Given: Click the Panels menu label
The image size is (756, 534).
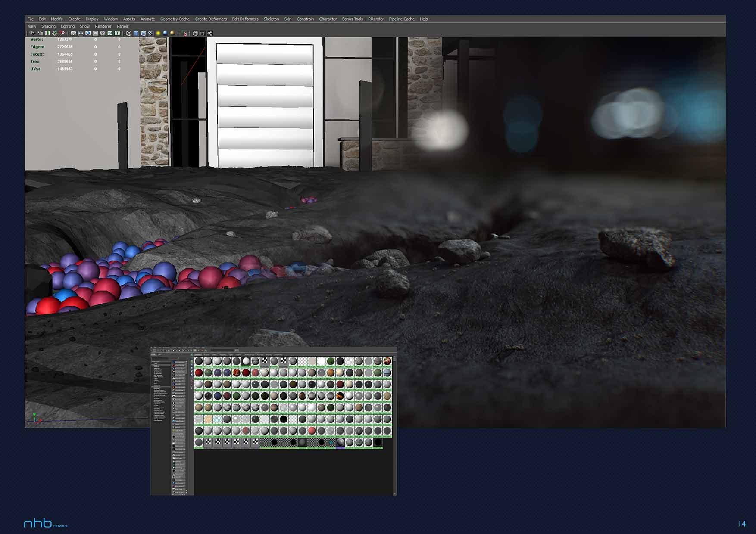Looking at the screenshot, I should click(122, 26).
